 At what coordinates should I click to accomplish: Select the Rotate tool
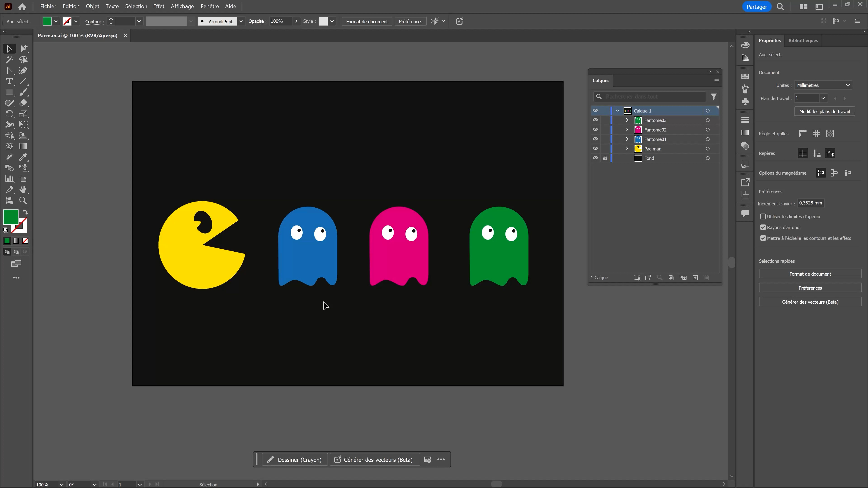click(9, 113)
